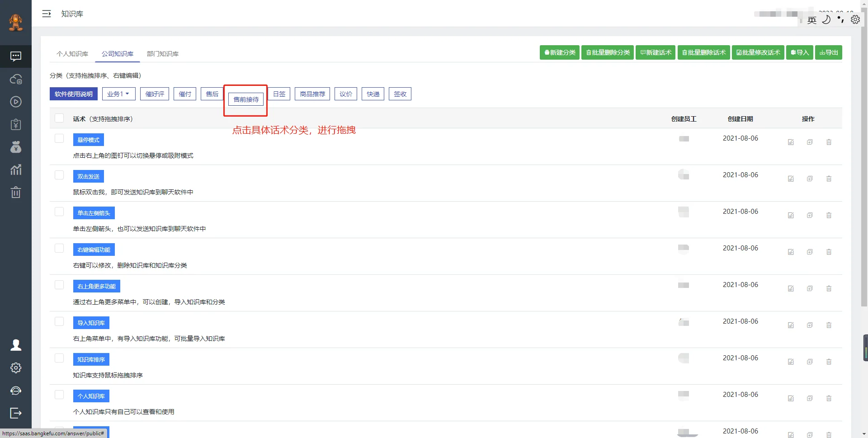
Task: Check the 右键编辑功能 row checkbox
Action: point(59,248)
